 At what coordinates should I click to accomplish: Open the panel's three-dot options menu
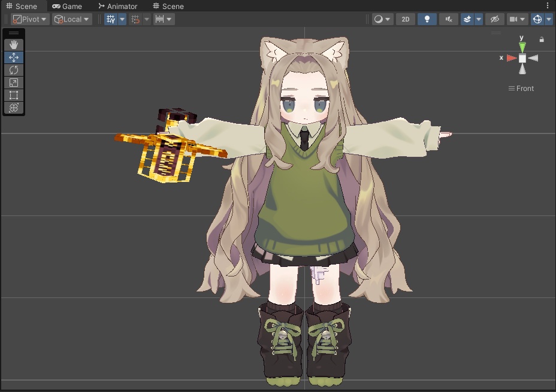click(548, 5)
